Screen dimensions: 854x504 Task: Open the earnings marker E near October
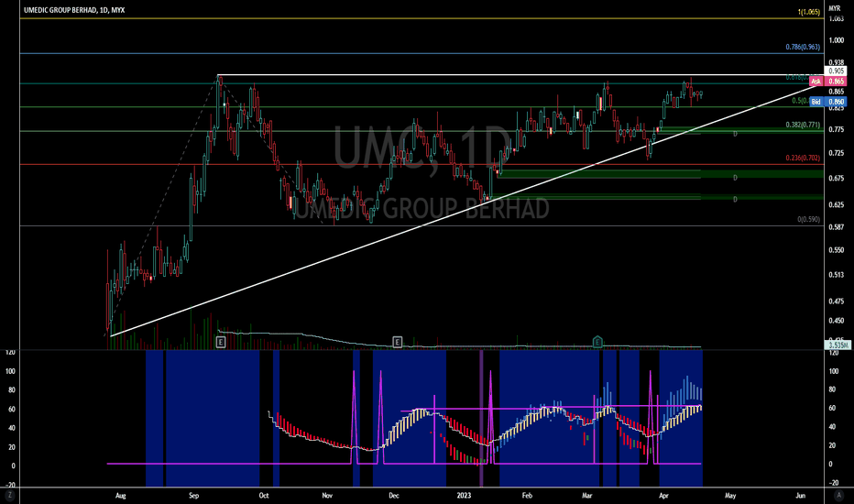tap(221, 342)
